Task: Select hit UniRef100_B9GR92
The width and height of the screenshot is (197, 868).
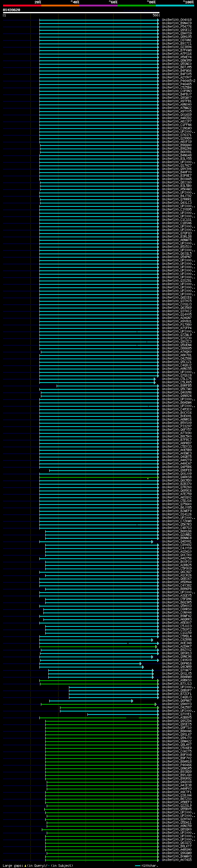Action: click(177, 778)
